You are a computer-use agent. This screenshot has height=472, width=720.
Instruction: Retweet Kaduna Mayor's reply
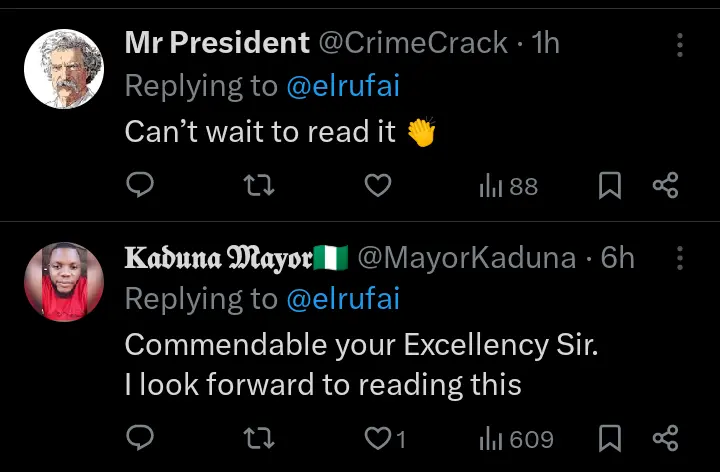point(259,438)
